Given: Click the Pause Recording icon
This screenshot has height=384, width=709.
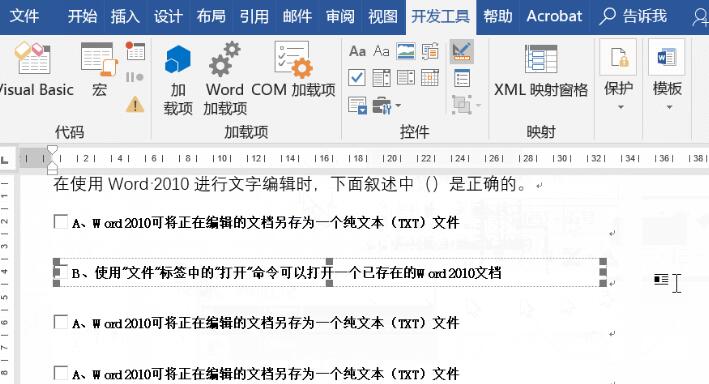Looking at the screenshot, I should (135, 77).
